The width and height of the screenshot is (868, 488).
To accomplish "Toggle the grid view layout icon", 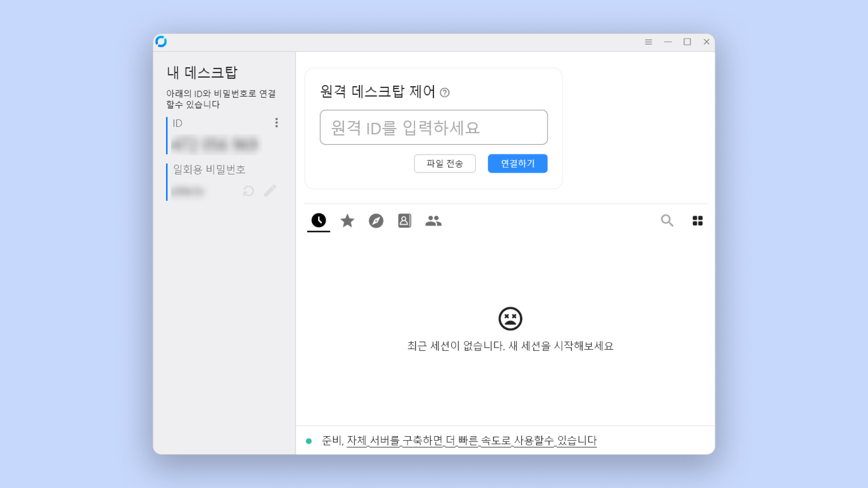I will pyautogui.click(x=697, y=221).
